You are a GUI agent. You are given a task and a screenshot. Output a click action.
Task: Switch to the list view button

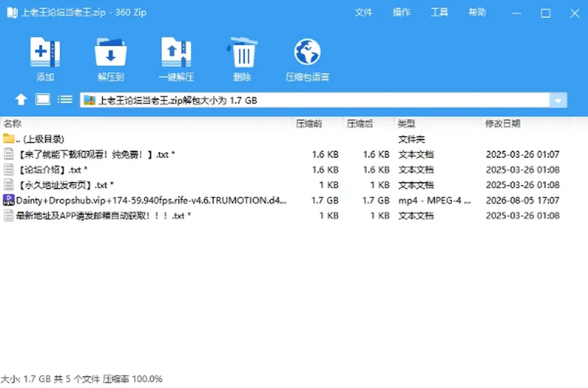(65, 100)
